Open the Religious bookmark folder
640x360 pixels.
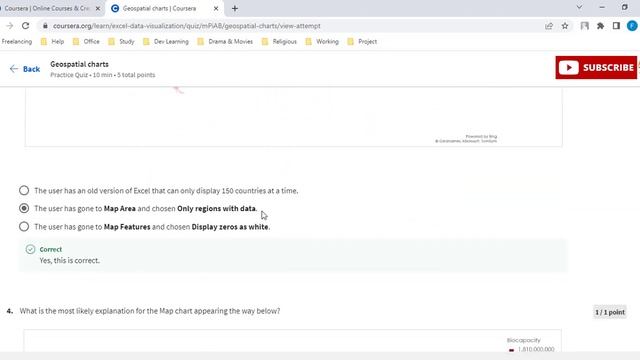279,42
